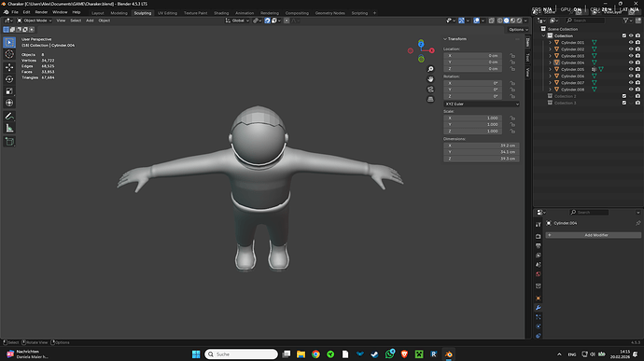This screenshot has width=644, height=361.
Task: Select the Select Box tool
Action: click(x=9, y=42)
